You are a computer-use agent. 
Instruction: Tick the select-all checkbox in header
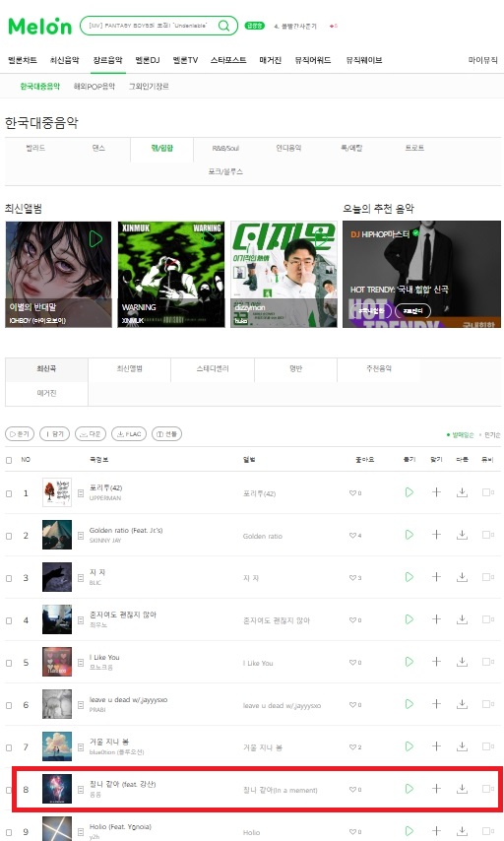click(x=9, y=460)
